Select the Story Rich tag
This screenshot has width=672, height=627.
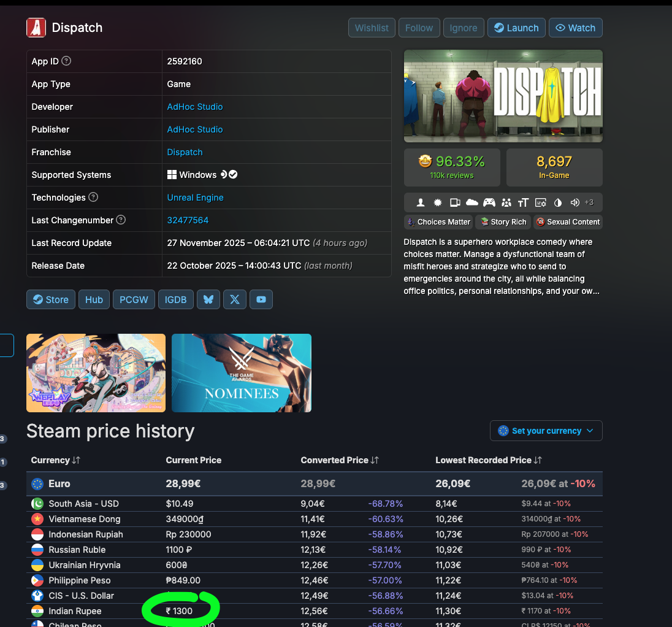tap(503, 222)
